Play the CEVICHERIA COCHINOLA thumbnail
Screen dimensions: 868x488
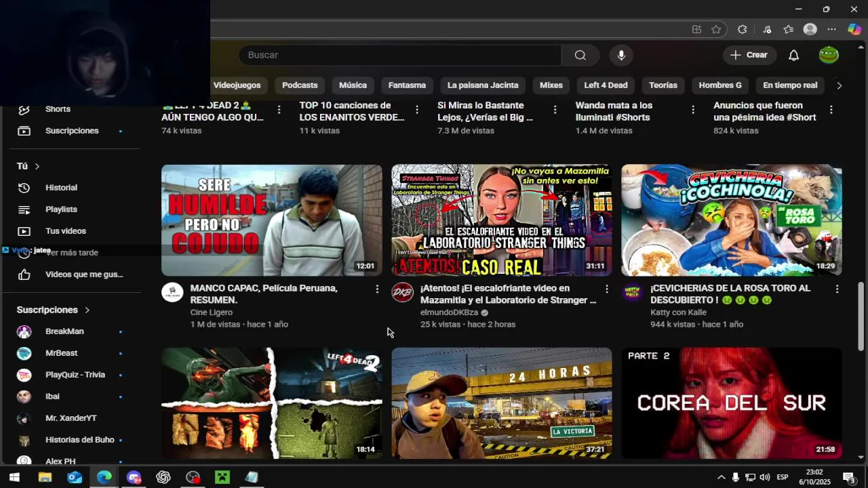click(732, 220)
